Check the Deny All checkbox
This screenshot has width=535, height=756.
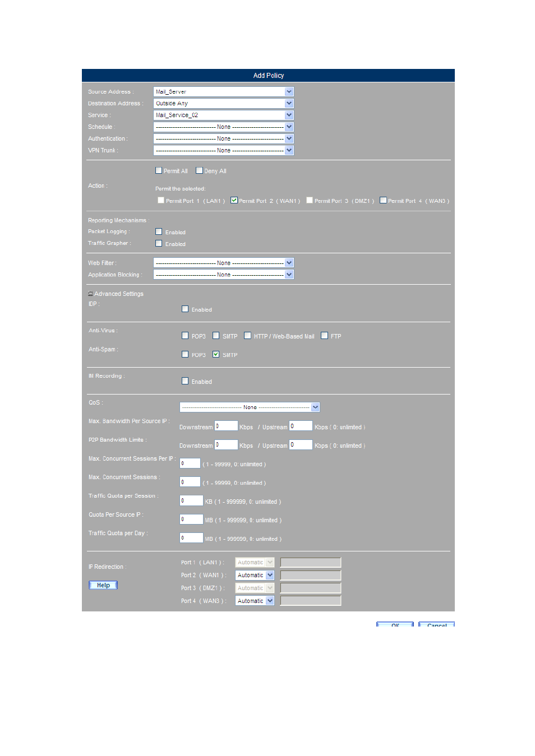pos(199,170)
